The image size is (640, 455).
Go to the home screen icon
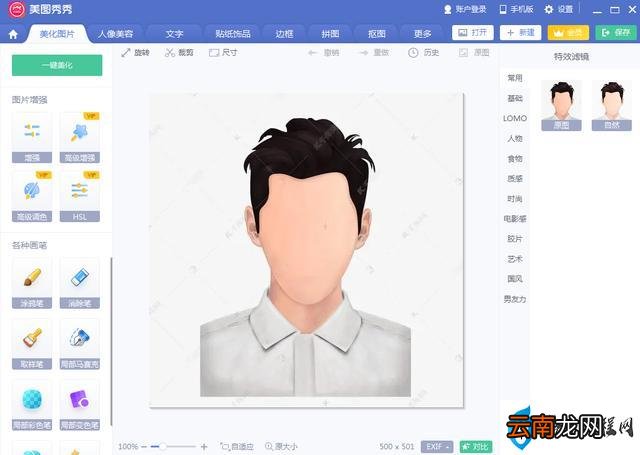(13, 34)
